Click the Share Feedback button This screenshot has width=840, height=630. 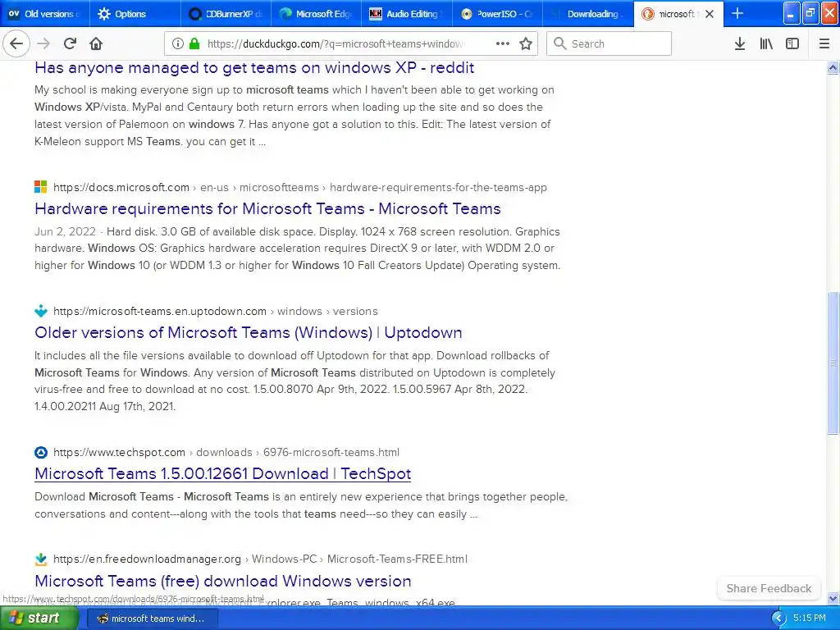(x=769, y=588)
